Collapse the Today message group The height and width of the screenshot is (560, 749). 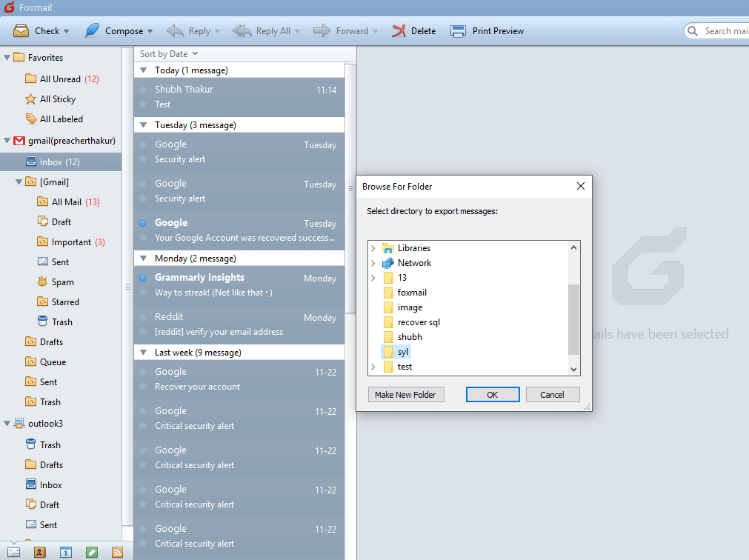tap(144, 70)
